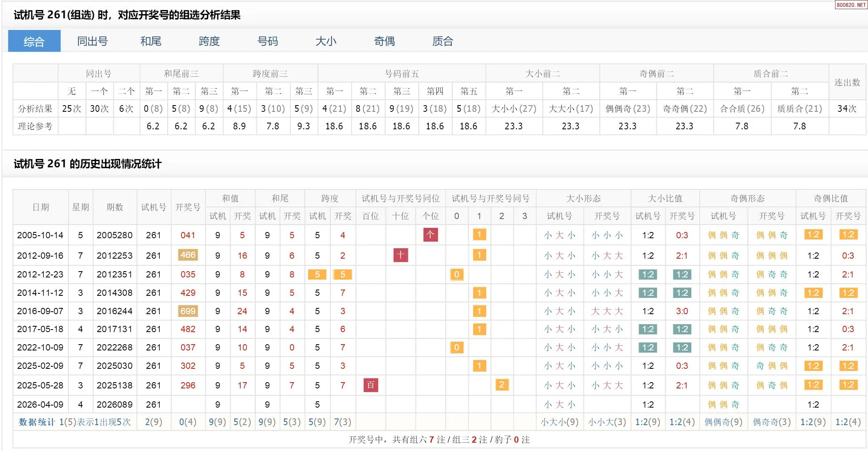
Task: Click the orange 2 same-number badge
Action: [501, 385]
